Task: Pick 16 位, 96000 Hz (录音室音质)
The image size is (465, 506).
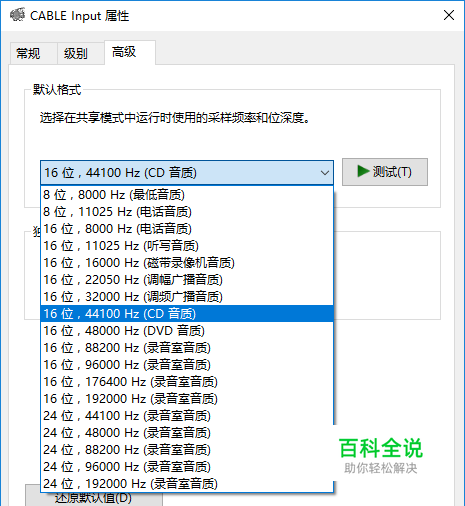Action: click(x=187, y=365)
